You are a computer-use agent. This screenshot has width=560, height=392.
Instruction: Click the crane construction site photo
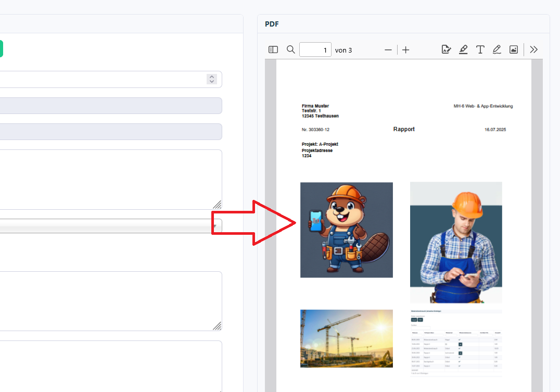click(x=347, y=338)
